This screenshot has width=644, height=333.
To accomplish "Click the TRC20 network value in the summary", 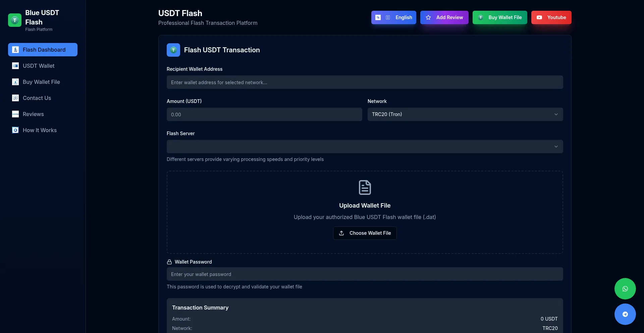I will pyautogui.click(x=550, y=328).
